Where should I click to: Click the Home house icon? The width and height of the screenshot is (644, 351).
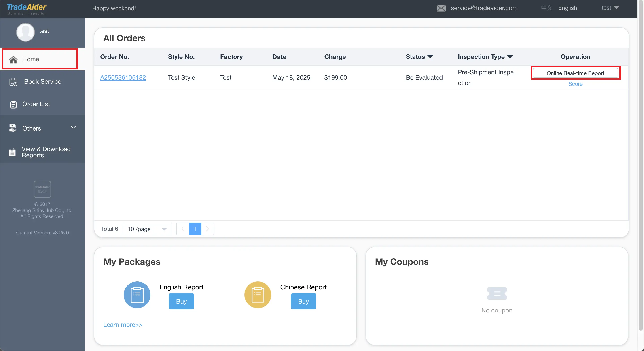pyautogui.click(x=13, y=59)
